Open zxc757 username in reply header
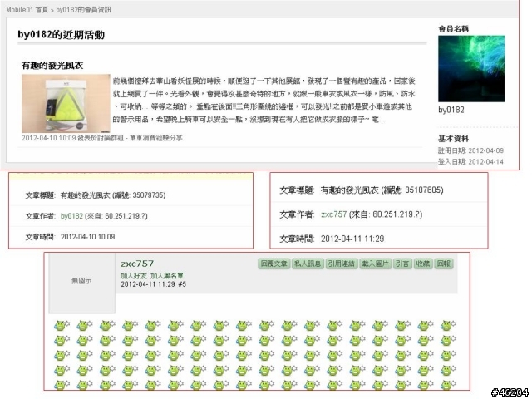The width and height of the screenshot is (532, 399). [137, 264]
